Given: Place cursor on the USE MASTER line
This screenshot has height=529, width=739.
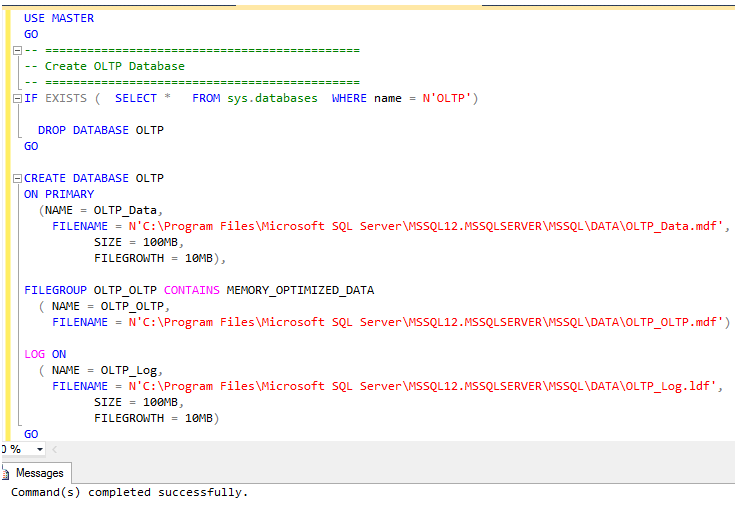Looking at the screenshot, I should 59,18.
